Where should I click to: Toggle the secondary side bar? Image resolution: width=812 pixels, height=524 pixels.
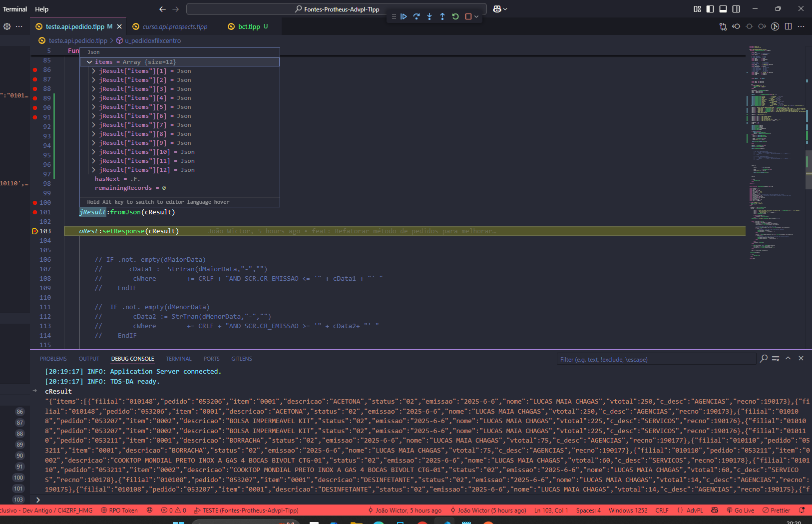tap(736, 9)
